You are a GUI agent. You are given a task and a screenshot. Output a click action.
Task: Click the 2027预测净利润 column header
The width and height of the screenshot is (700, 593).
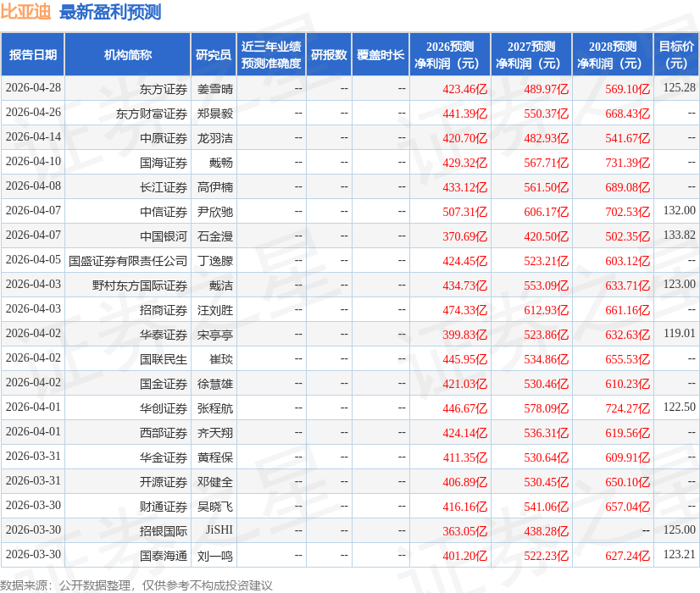coord(531,54)
